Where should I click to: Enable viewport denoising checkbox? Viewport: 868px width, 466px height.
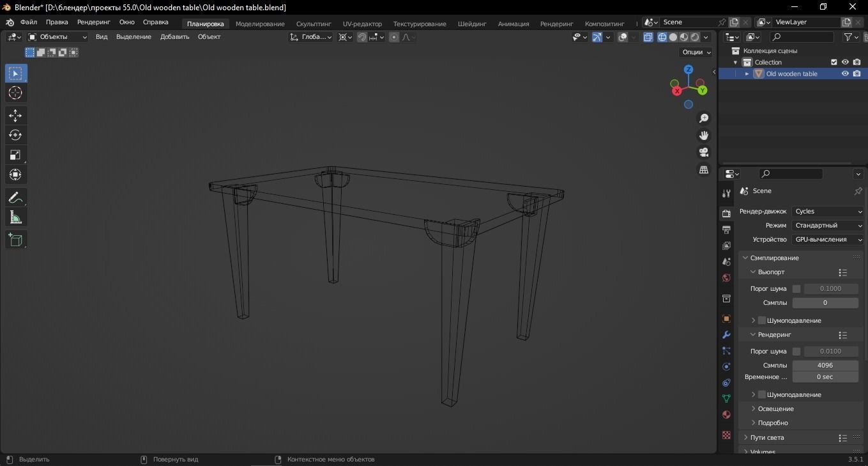point(761,320)
